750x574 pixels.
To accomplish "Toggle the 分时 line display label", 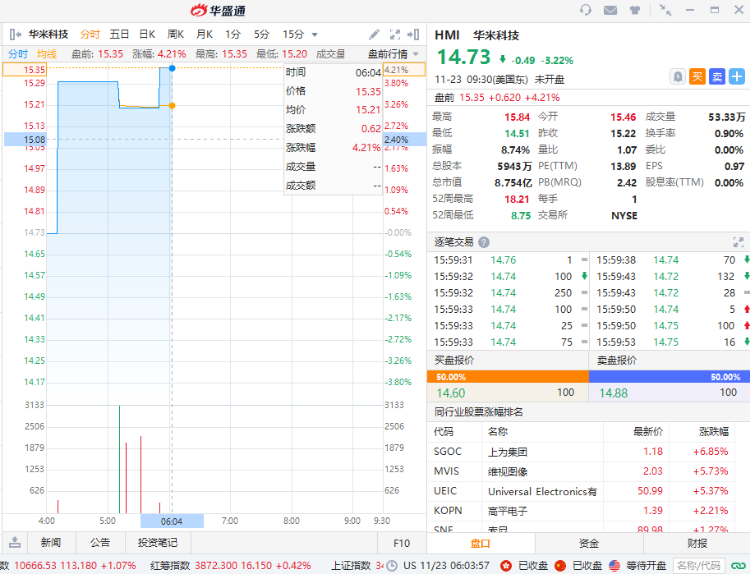I will point(18,54).
